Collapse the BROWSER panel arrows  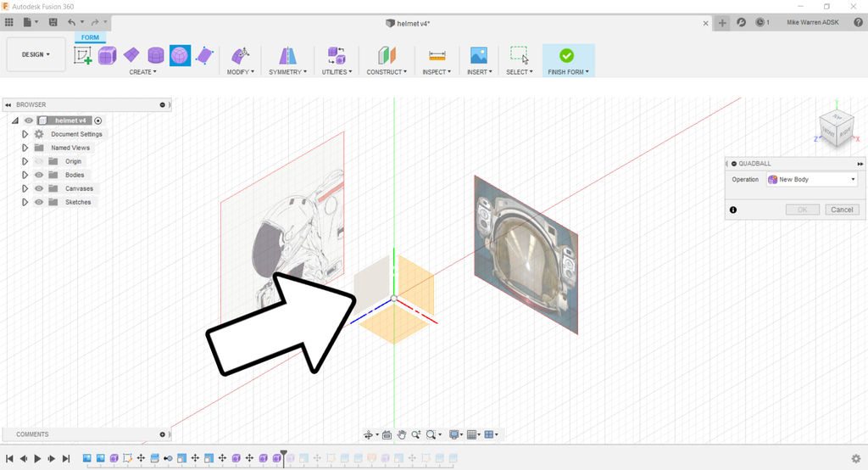[x=8, y=104]
